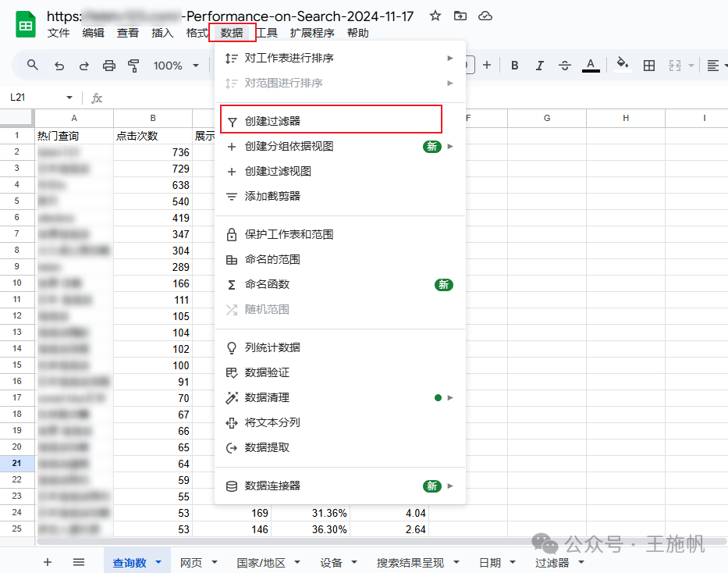Toggle strikethrough formatting
Screen dimensions: 728x573
coord(565,66)
